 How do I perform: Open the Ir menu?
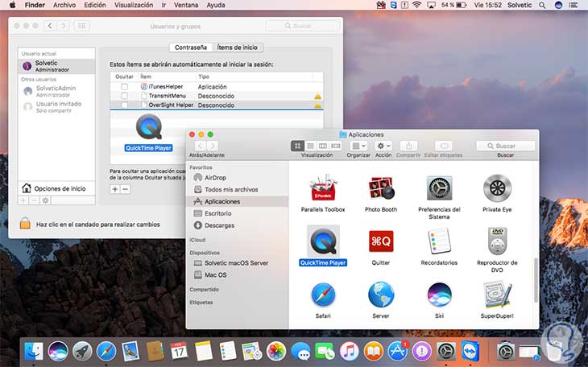point(164,6)
